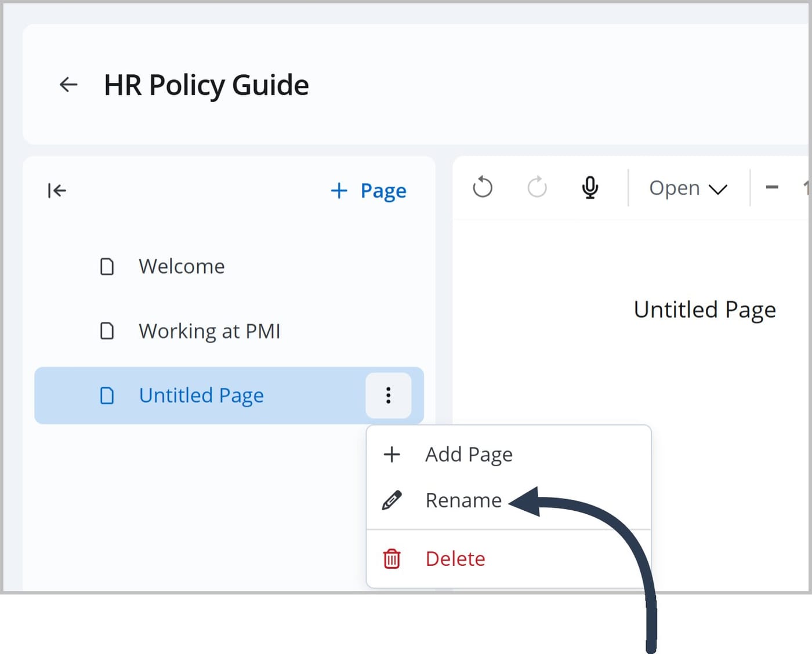Click the undo icon in toolbar
Viewport: 812px width, 654px height.
point(483,187)
